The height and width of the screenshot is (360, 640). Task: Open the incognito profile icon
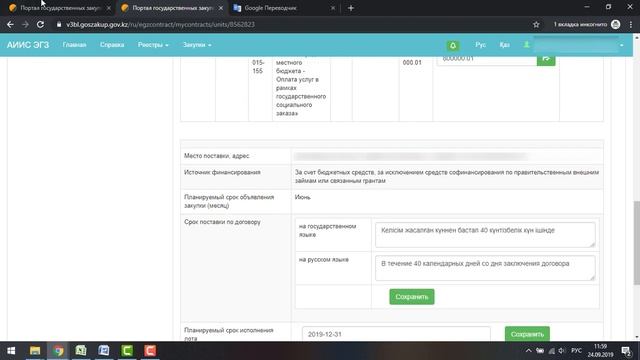click(x=616, y=24)
